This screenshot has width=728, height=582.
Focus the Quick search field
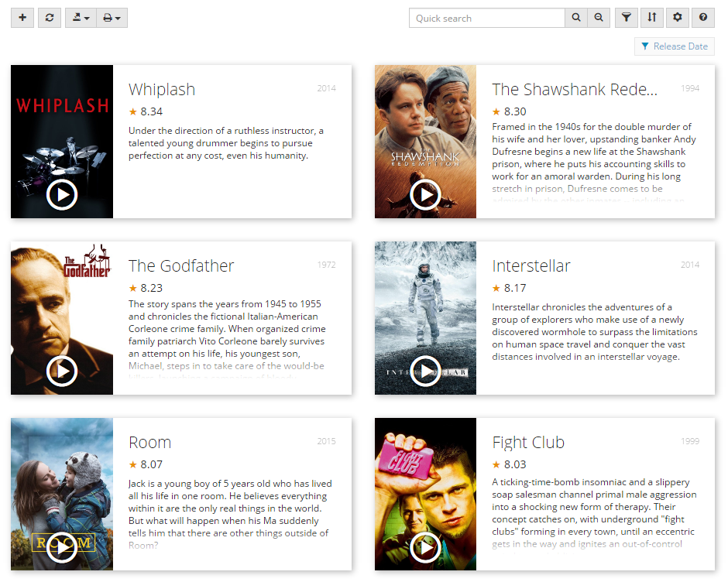coord(486,18)
